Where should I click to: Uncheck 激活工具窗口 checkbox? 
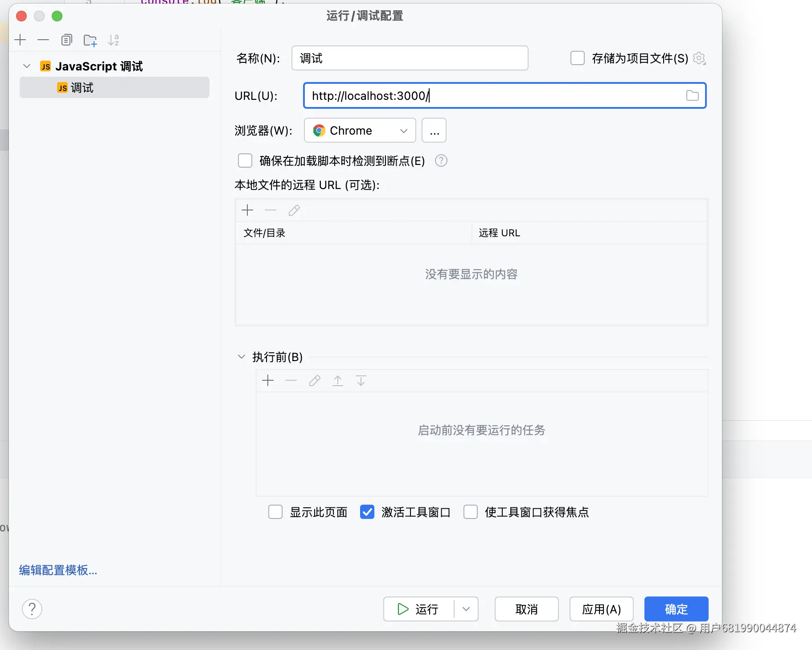pos(367,512)
